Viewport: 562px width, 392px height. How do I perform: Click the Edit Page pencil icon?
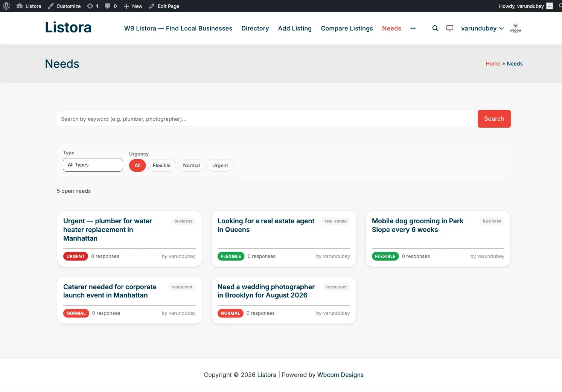(x=152, y=6)
